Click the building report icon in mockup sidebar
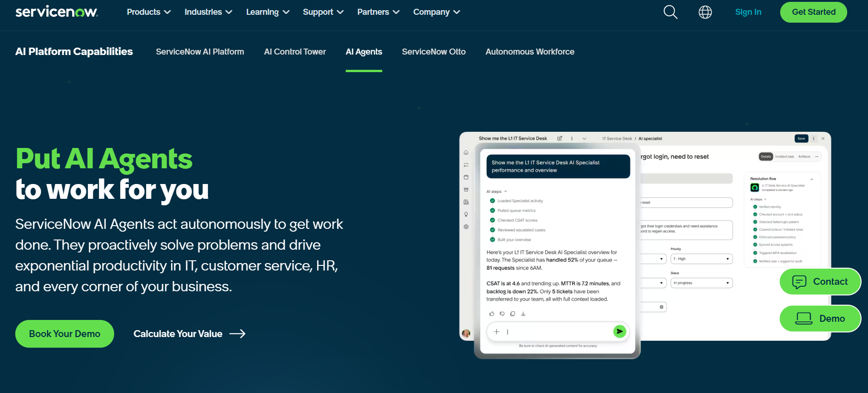The height and width of the screenshot is (393, 868). pos(466,202)
